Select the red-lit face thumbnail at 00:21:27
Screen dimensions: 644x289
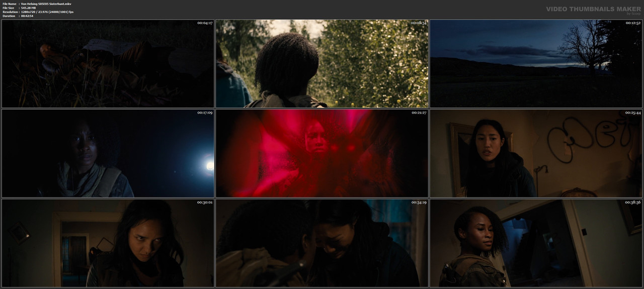[322, 153]
